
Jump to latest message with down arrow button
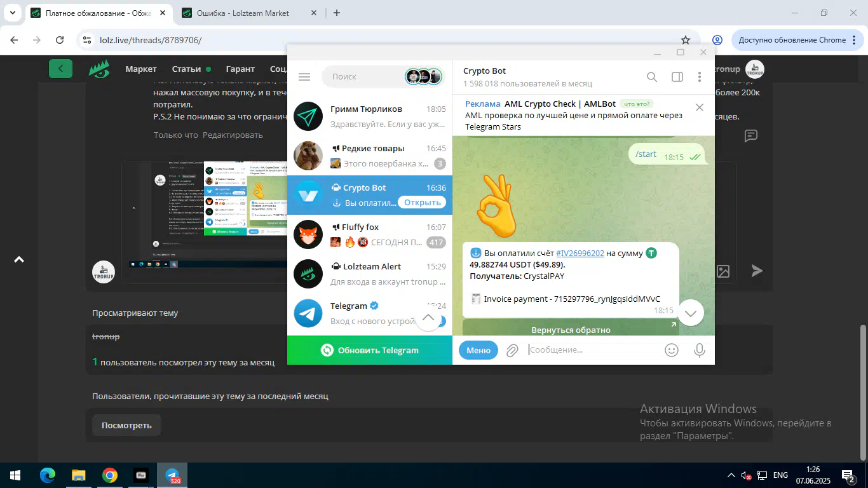pos(691,313)
